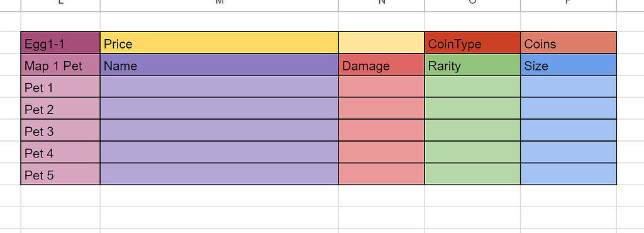Viewport: 644px width, 233px height.
Task: Select the Egg1-1 cell
Action: (60, 43)
